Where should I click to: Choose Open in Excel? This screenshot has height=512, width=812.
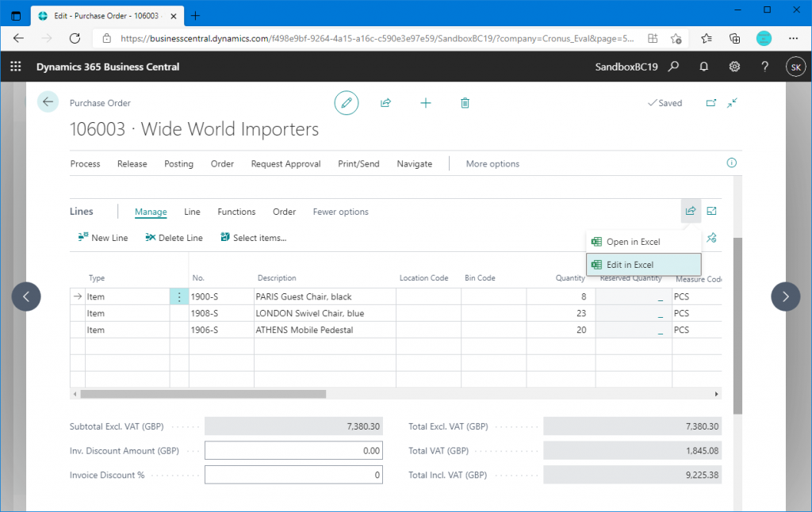644,242
